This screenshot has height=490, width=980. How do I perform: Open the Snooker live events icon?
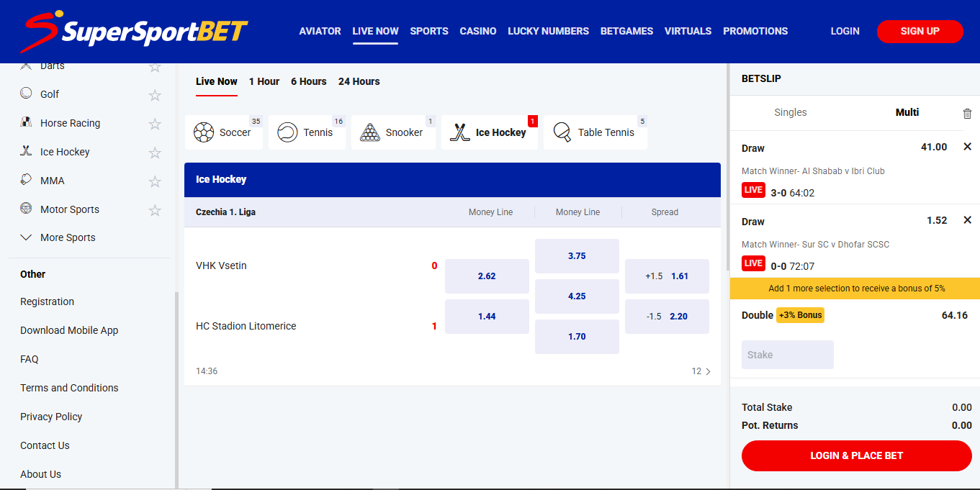point(370,132)
